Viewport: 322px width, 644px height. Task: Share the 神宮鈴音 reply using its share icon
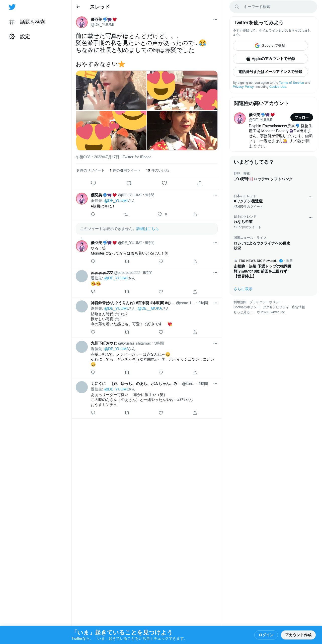(195, 332)
